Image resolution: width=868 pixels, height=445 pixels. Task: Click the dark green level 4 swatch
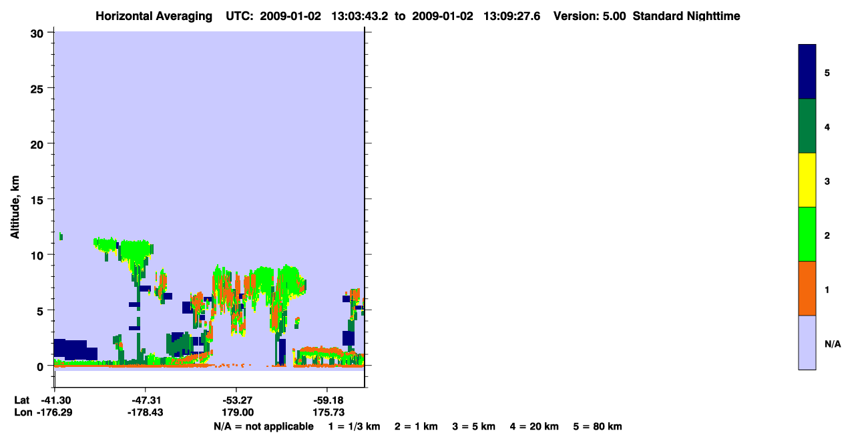[807, 126]
